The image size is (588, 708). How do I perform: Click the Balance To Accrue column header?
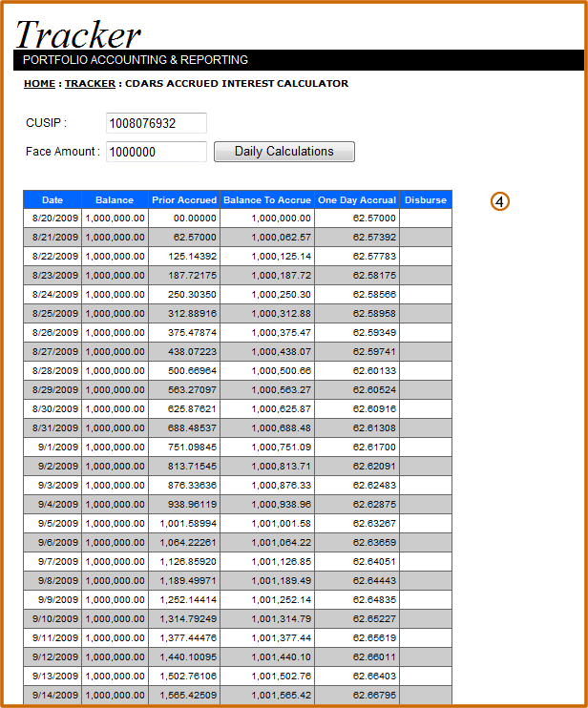[267, 199]
